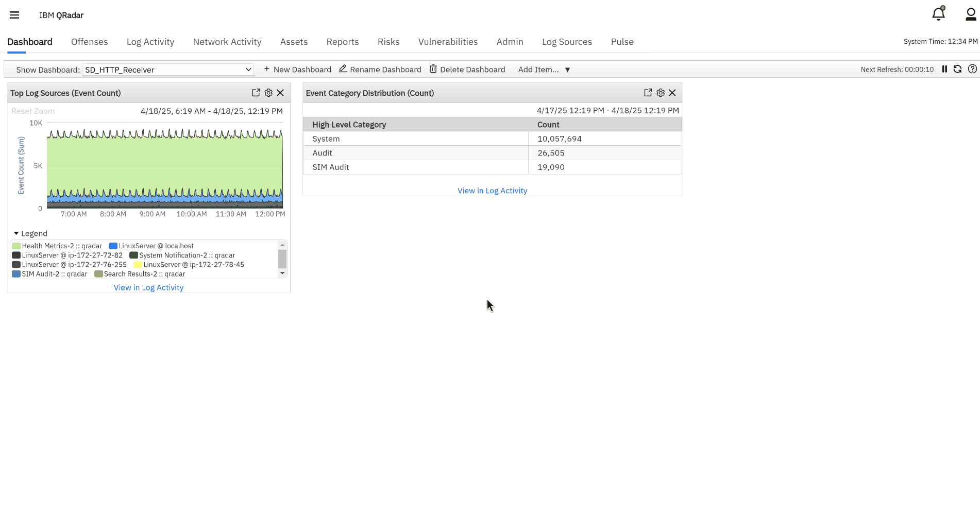
Task: Click the legend scrollbar down arrow
Action: [x=282, y=273]
